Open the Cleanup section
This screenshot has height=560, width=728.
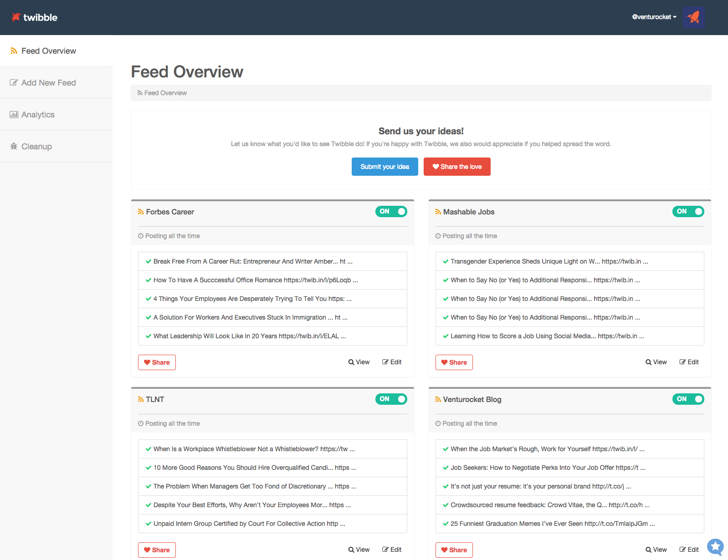coord(56,147)
